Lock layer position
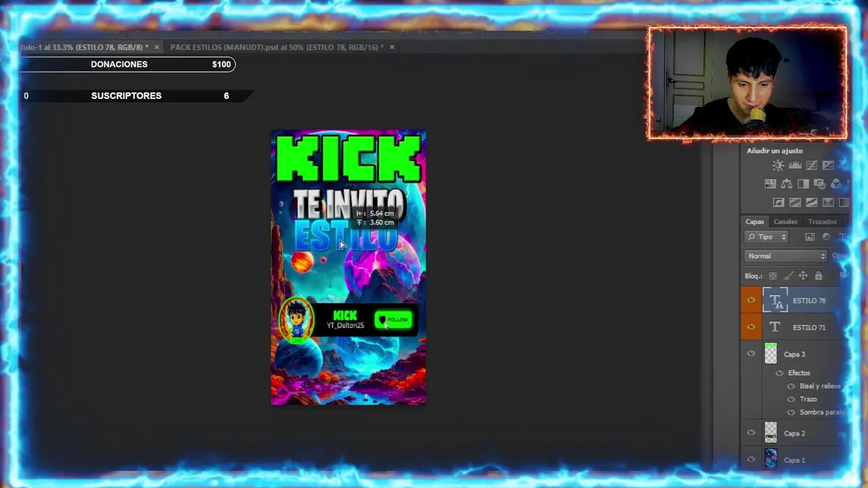 [x=803, y=276]
